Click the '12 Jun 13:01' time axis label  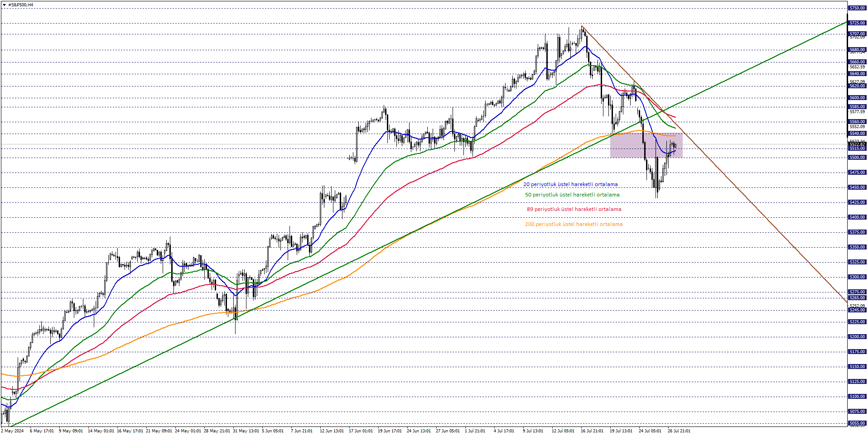point(332,431)
